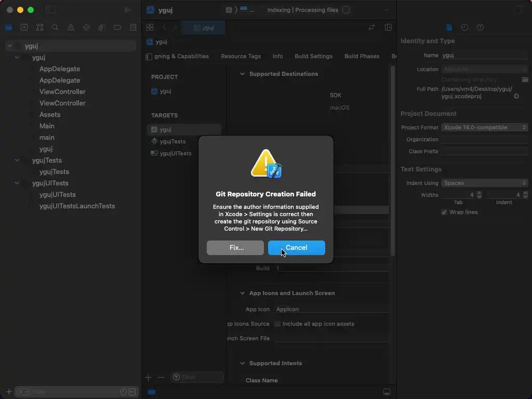The image size is (532, 399).
Task: Click the vertical scrollbar in the editor
Action: 393,161
